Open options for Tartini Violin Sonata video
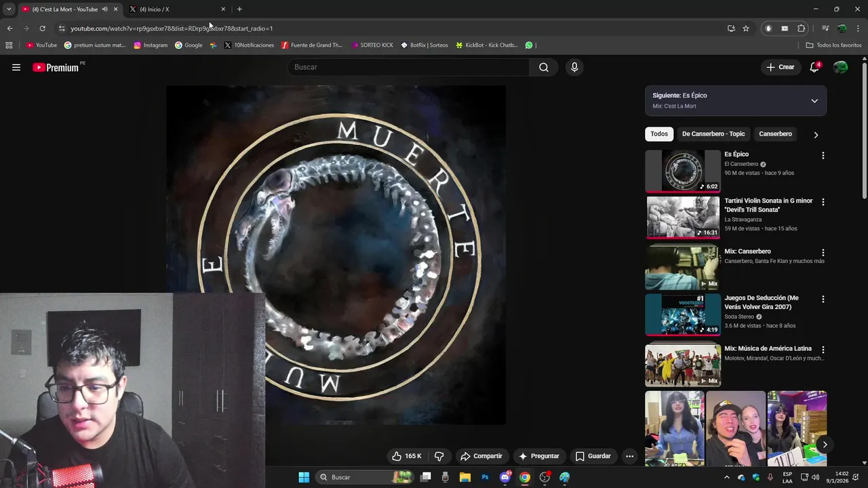 [x=823, y=202]
